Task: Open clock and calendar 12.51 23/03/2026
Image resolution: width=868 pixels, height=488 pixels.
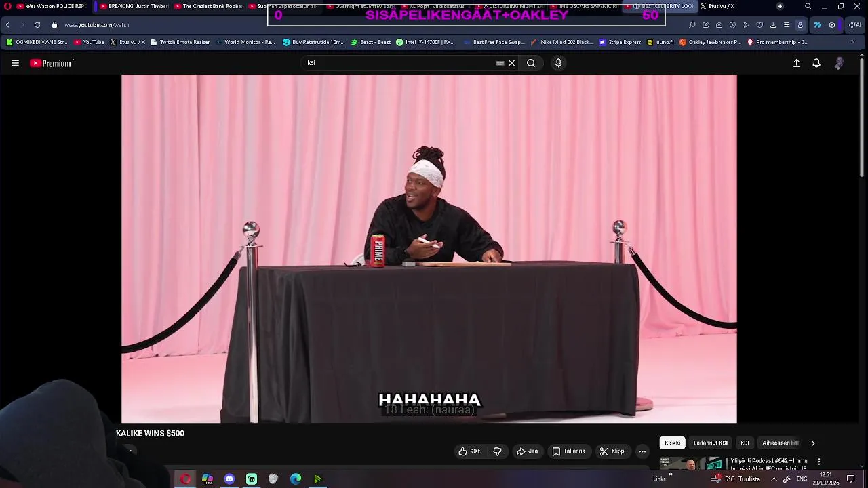Action: pos(826,479)
